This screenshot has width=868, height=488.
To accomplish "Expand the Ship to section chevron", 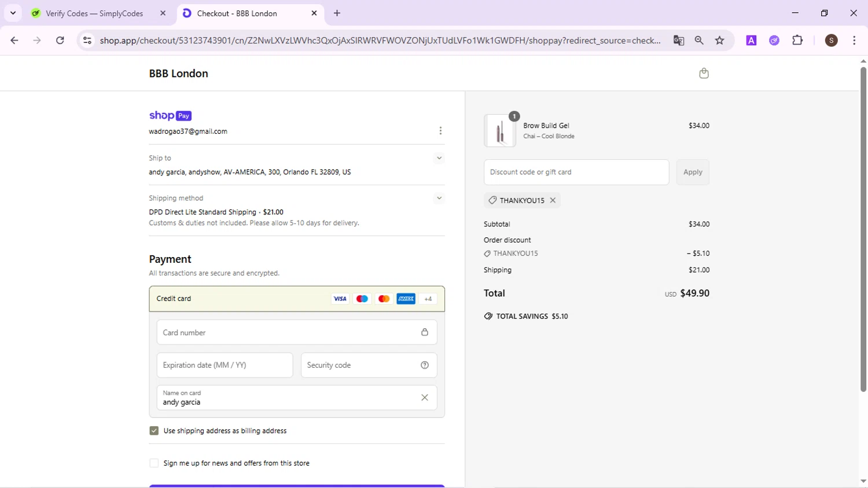I will [x=439, y=158].
